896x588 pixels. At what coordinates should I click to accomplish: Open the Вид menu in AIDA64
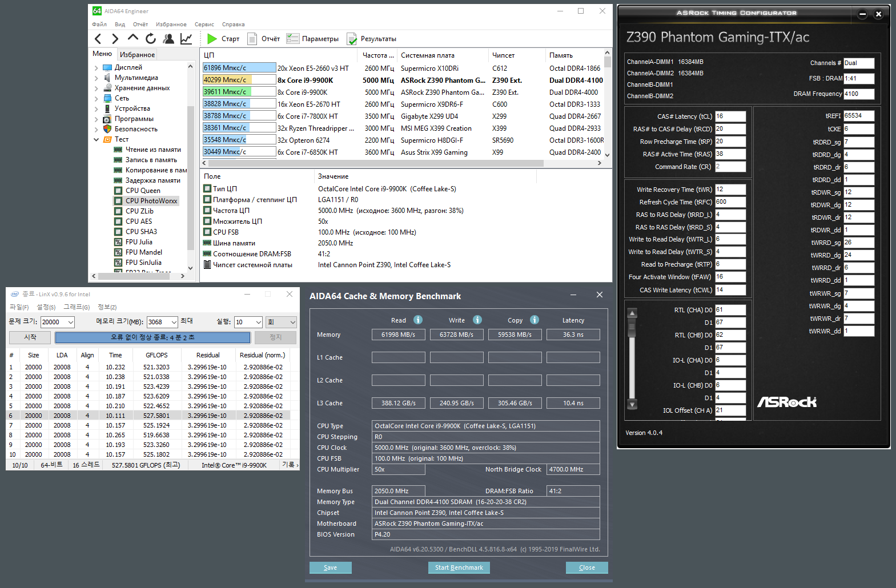pos(120,25)
